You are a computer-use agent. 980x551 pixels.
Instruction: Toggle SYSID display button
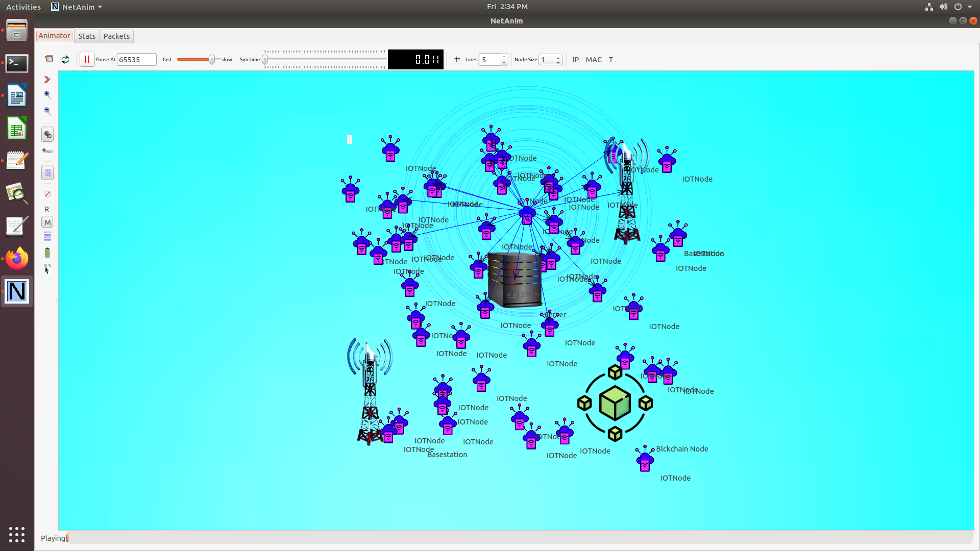click(x=47, y=152)
